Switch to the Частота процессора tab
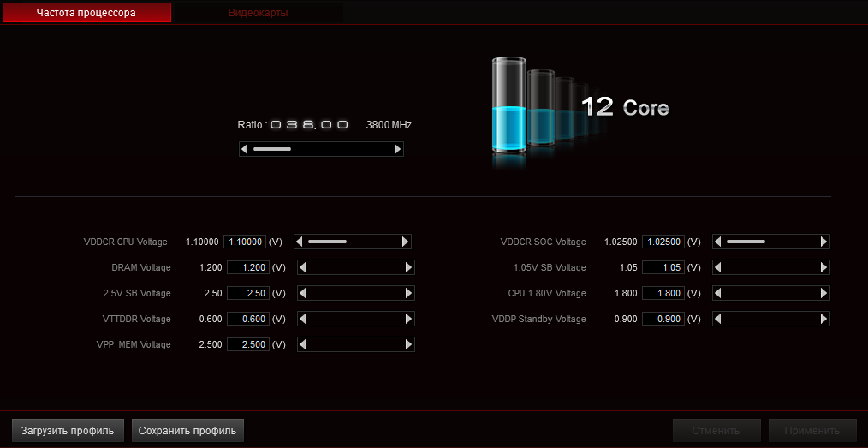868x448 pixels. point(86,12)
